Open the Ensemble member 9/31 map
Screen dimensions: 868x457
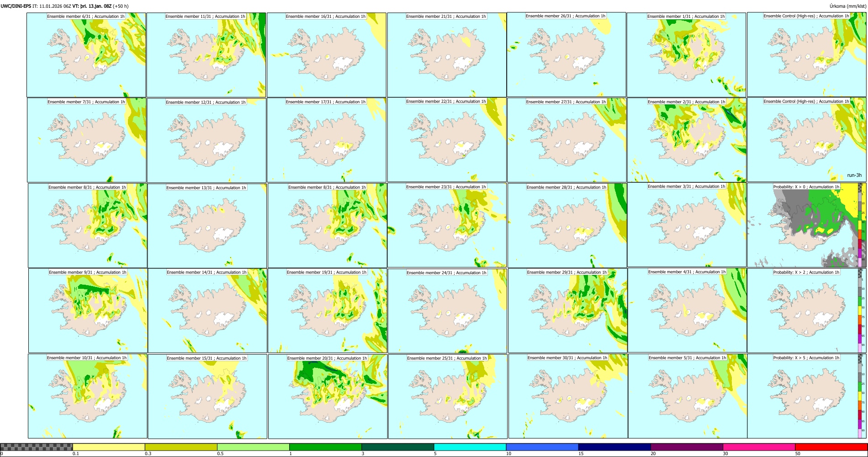[88, 310]
